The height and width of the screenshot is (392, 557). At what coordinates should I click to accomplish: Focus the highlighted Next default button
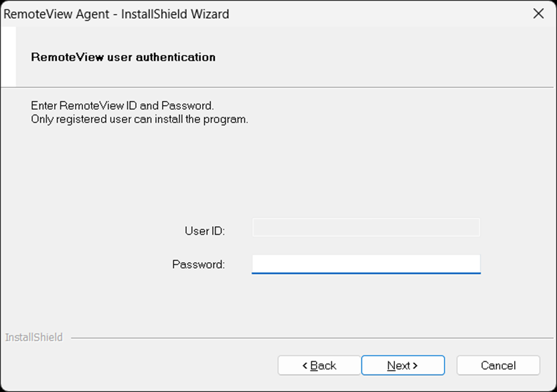pos(403,365)
